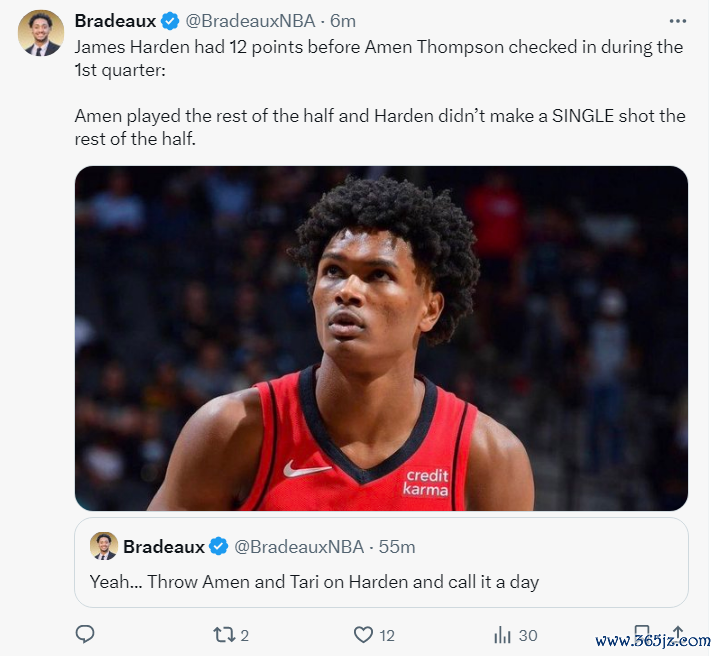718x656 pixels.
Task: Click the reply speech bubble icon
Action: (x=85, y=634)
